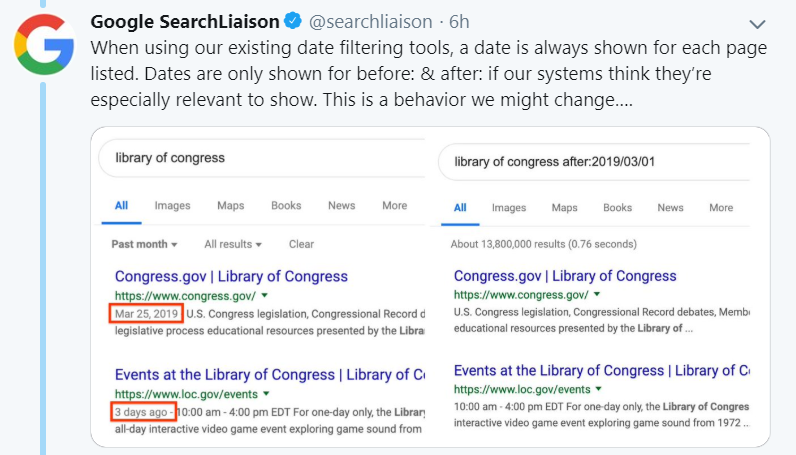Open Books tab in right search panel
The image size is (796, 455).
tap(617, 208)
